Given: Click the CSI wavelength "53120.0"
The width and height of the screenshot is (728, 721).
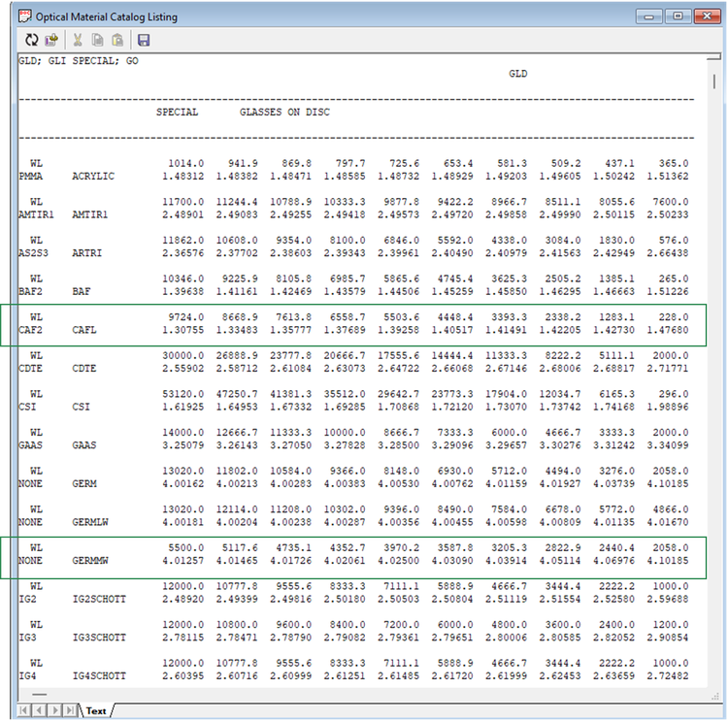Looking at the screenshot, I should (182, 394).
